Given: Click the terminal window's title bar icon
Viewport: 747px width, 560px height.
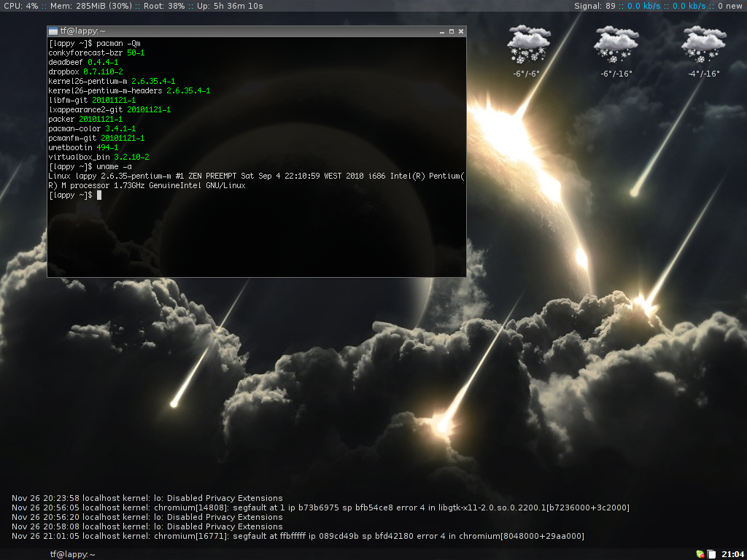Looking at the screenshot, I should (x=53, y=31).
